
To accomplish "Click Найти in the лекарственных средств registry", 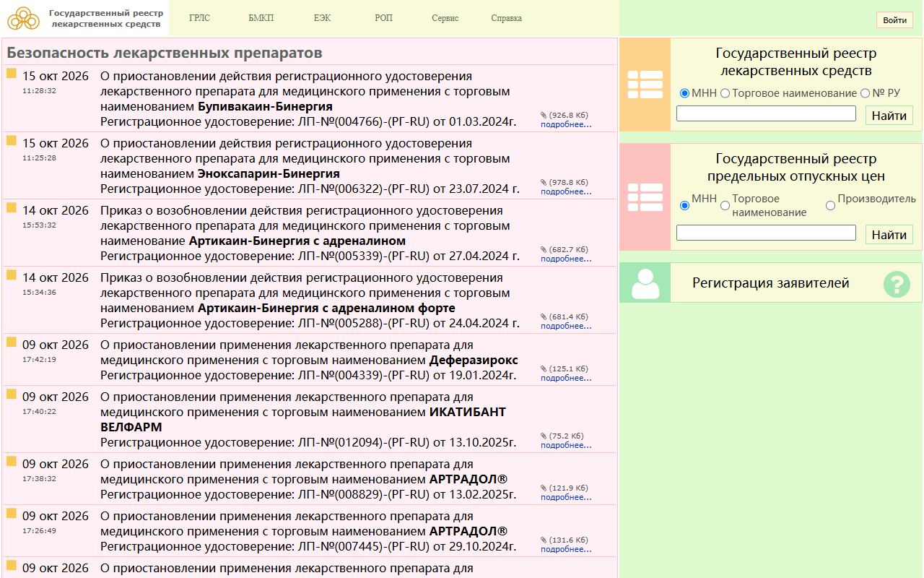I will [889, 116].
